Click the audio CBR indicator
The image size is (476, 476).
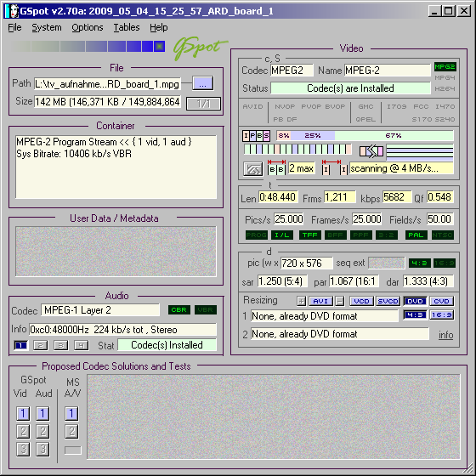click(178, 310)
